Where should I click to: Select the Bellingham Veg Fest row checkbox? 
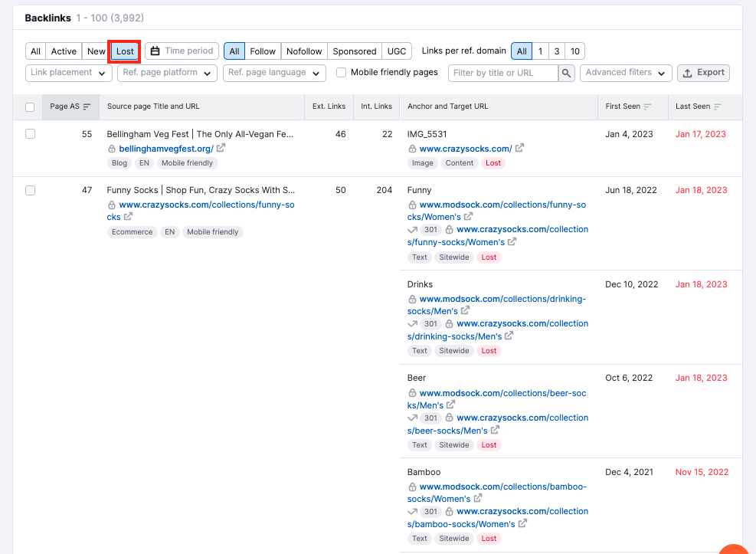tap(31, 134)
